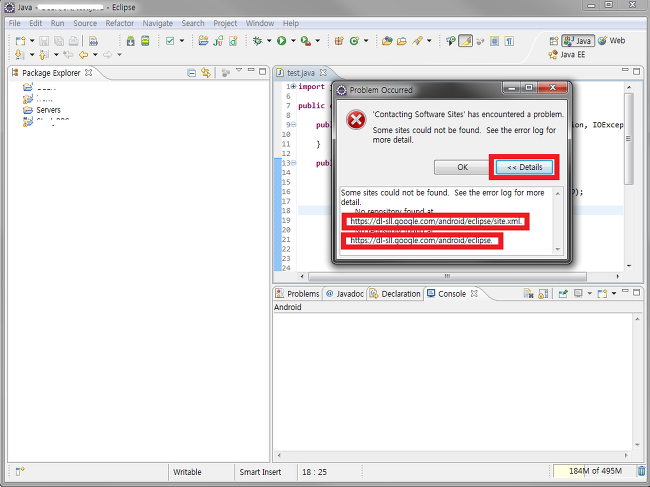Image resolution: width=650 pixels, height=487 pixels.
Task: Toggle Block Selection Mode icon
Action: (495, 41)
